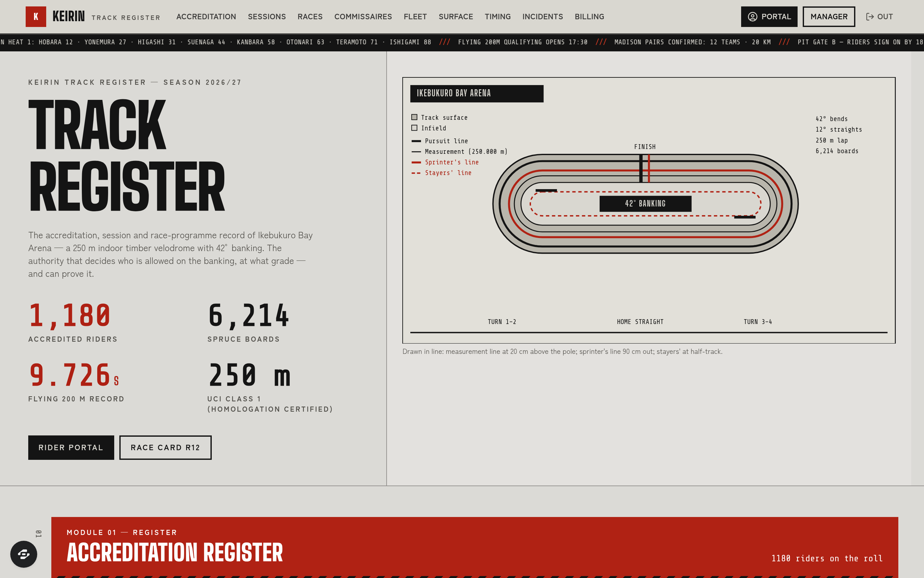Viewport: 924px width, 578px height.
Task: Open Billing in the top nav
Action: tap(589, 17)
